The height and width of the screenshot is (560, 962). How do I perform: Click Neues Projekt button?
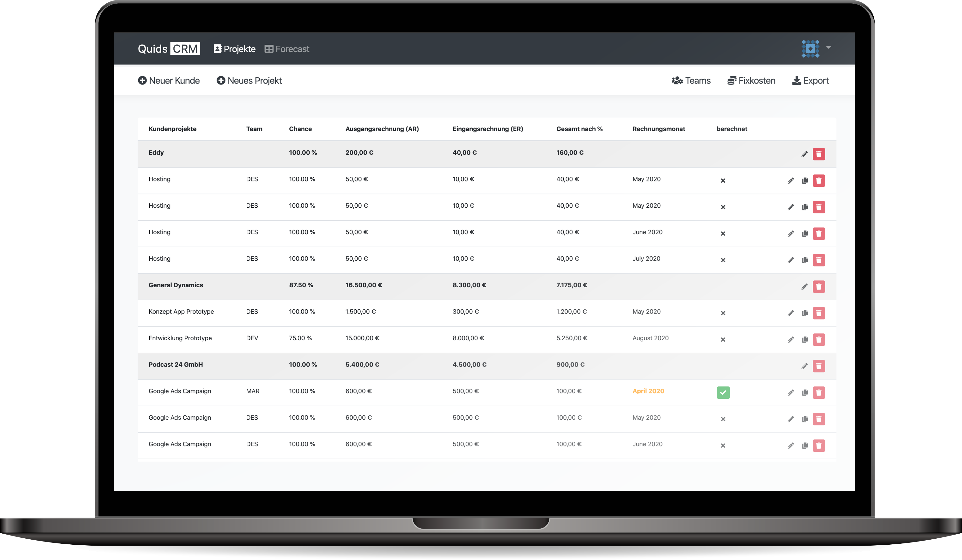[x=249, y=80]
